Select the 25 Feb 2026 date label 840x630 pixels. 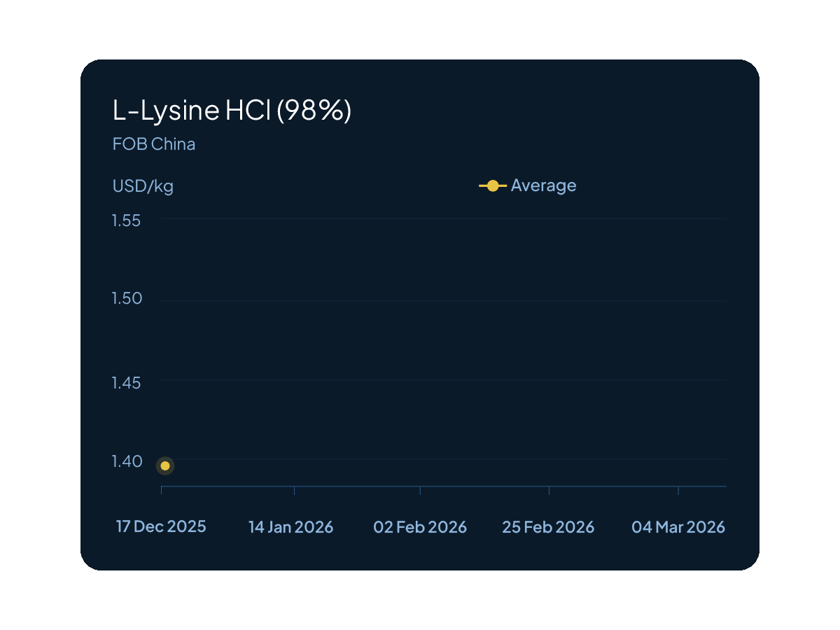coord(548,527)
